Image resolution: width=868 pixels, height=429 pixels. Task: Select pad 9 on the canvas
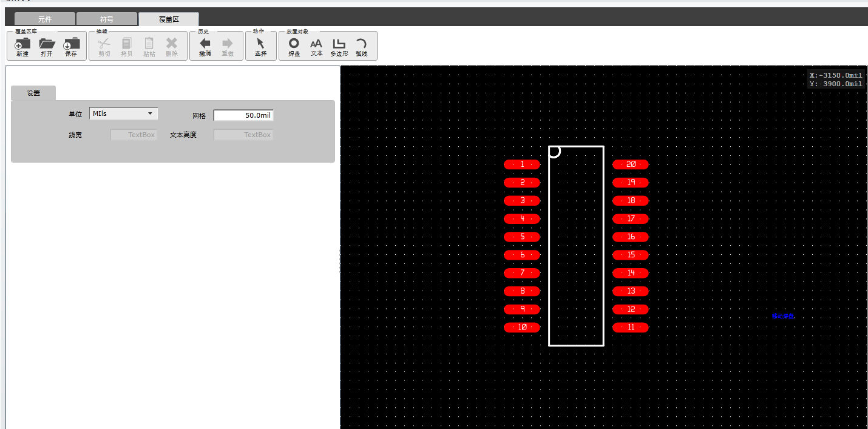click(522, 309)
